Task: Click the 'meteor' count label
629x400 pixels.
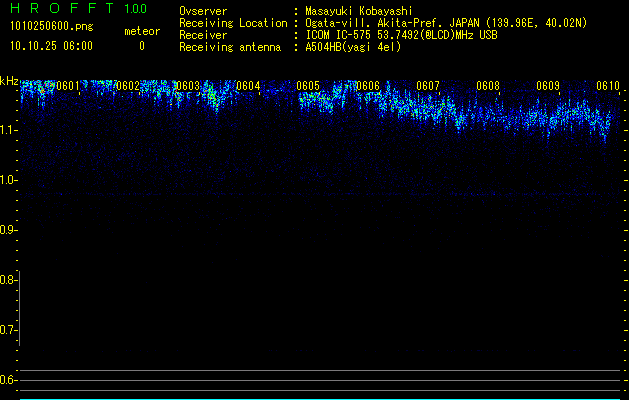Action: (142, 31)
